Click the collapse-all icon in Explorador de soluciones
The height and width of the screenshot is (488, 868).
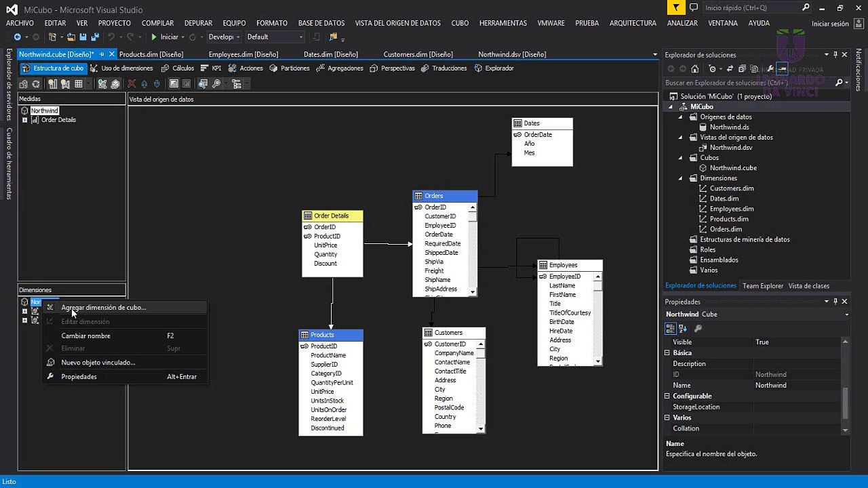(x=742, y=68)
